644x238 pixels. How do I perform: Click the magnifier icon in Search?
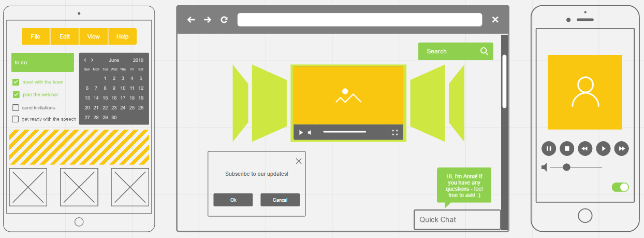484,51
